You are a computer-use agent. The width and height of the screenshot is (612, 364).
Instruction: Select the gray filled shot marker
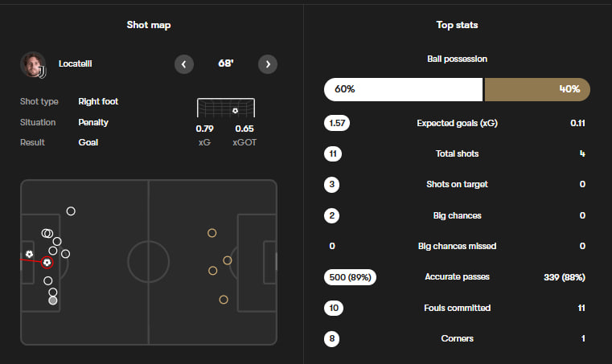point(53,301)
